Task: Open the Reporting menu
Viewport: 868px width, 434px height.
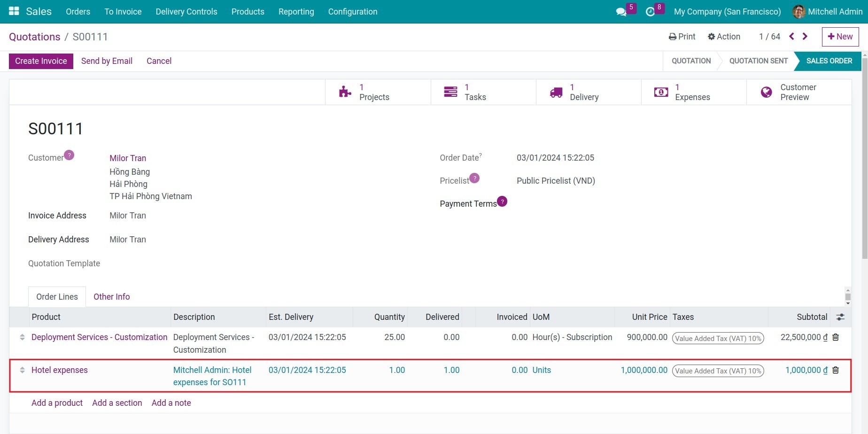Action: pos(296,12)
